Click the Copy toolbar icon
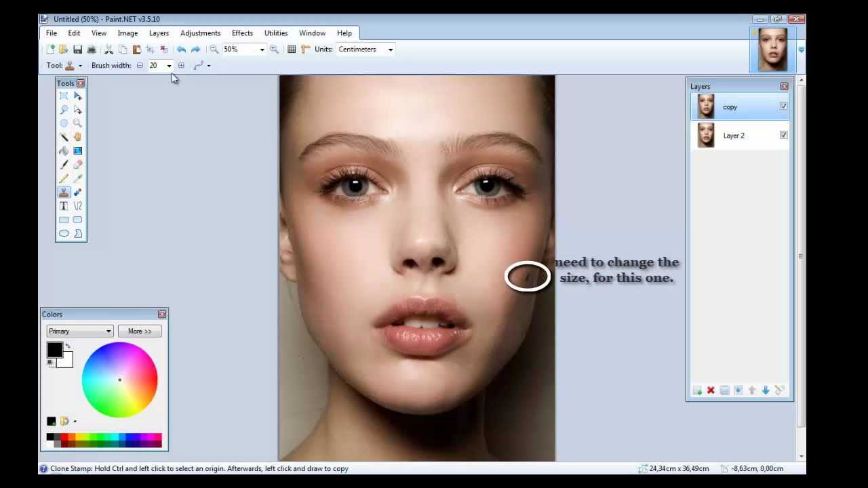The image size is (868, 488). (x=123, y=49)
